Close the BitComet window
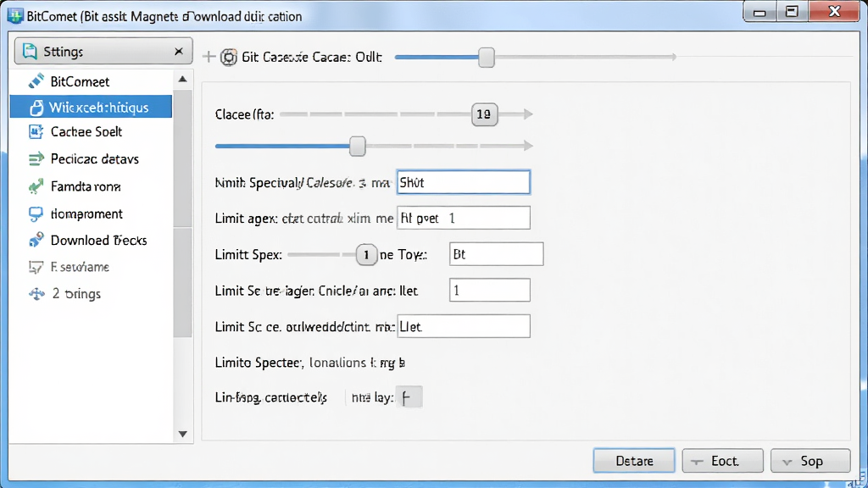This screenshot has height=488, width=868. coord(834,12)
